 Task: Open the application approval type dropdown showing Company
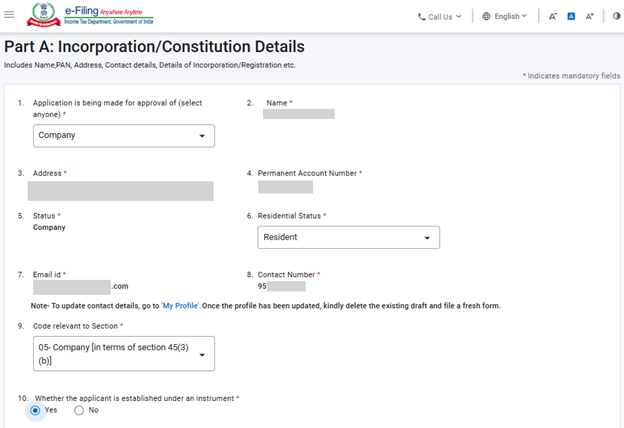tap(124, 135)
